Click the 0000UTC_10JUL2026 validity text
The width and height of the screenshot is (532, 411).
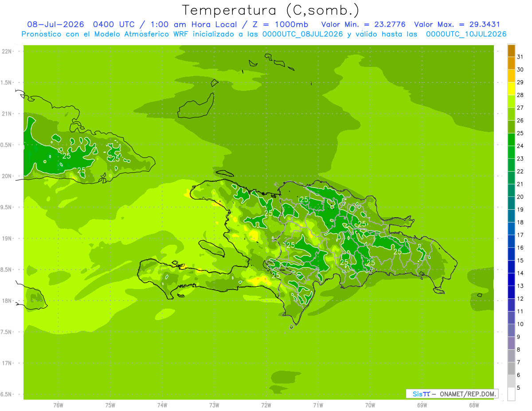pyautogui.click(x=466, y=34)
